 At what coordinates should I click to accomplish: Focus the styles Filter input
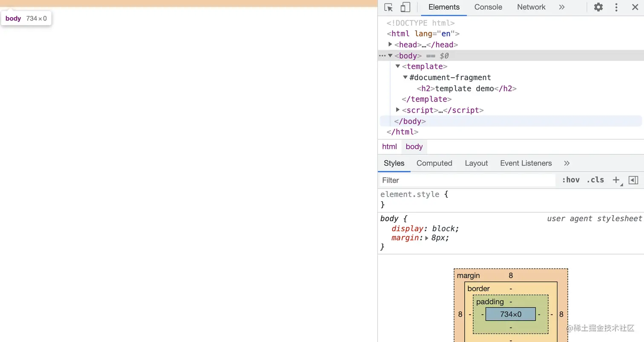coord(467,180)
